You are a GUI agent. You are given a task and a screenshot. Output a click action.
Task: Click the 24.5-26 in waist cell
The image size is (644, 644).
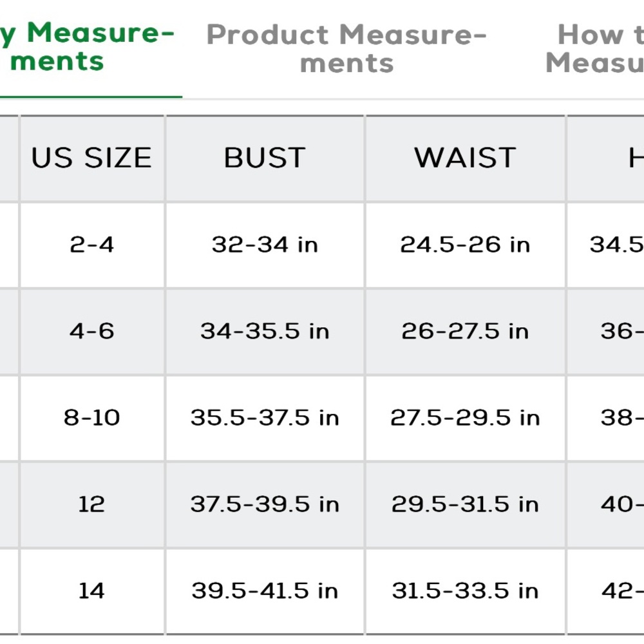pyautogui.click(x=465, y=245)
